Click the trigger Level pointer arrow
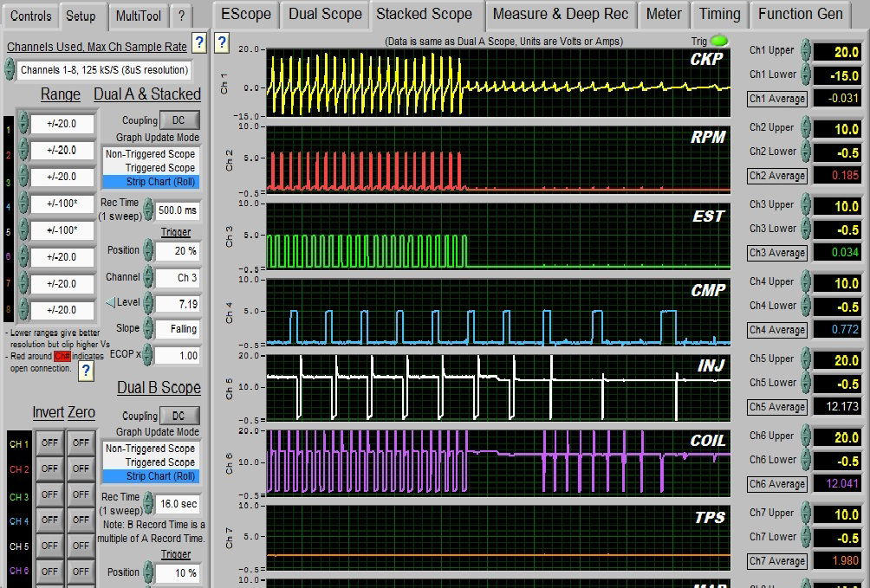Image resolution: width=870 pixels, height=588 pixels. pos(109,303)
